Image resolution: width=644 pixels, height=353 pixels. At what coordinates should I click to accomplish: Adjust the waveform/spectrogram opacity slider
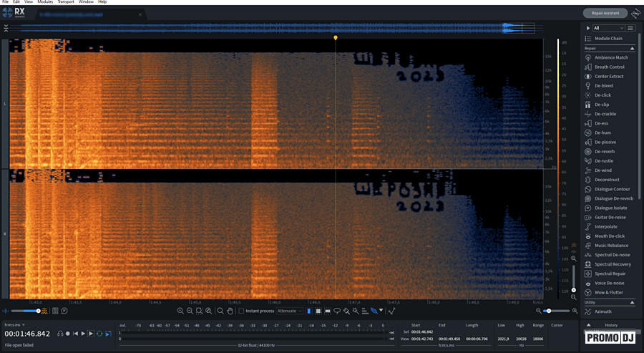pyautogui.click(x=29, y=311)
